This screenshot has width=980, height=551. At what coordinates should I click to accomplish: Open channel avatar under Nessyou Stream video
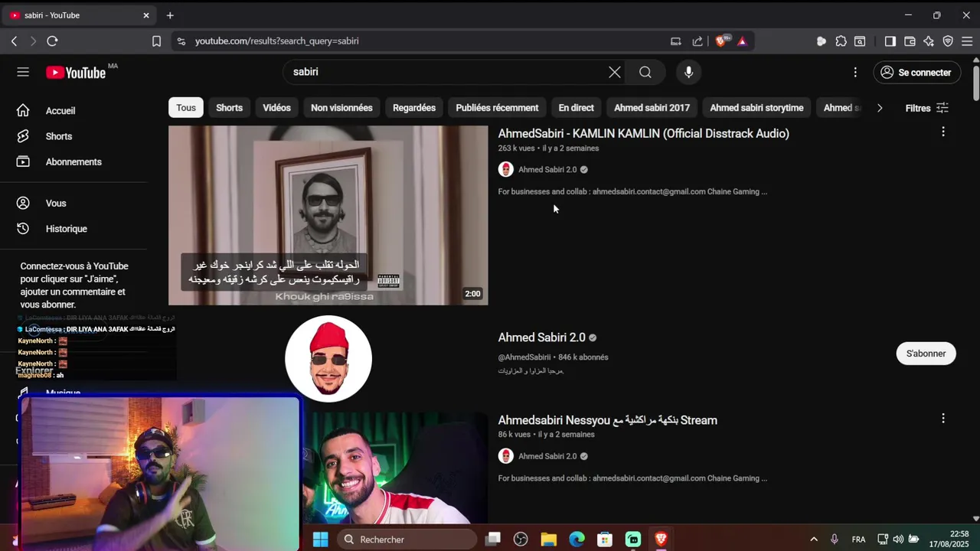tap(505, 456)
